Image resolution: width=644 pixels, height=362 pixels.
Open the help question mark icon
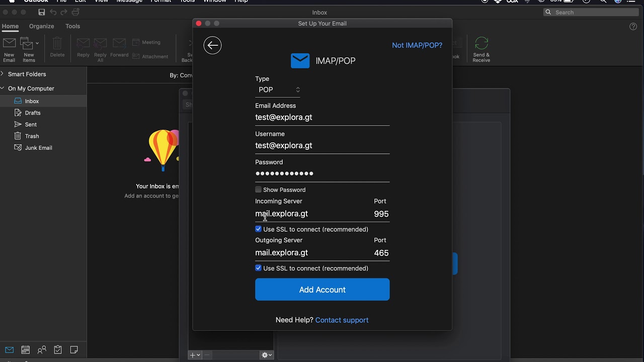(x=633, y=27)
